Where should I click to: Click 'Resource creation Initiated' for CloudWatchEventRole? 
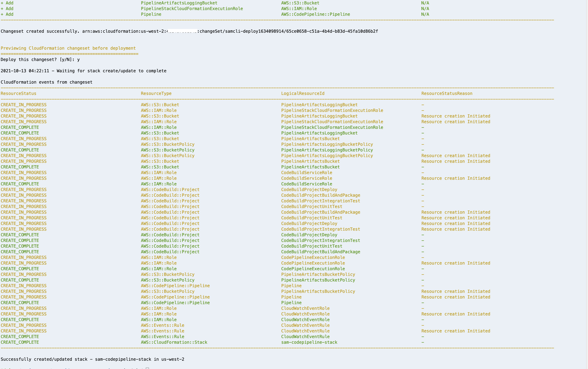coord(456,314)
